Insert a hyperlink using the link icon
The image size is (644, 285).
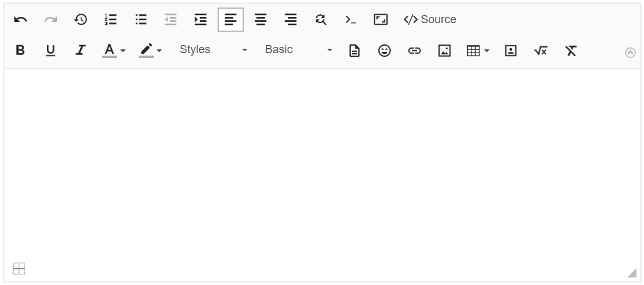point(415,51)
